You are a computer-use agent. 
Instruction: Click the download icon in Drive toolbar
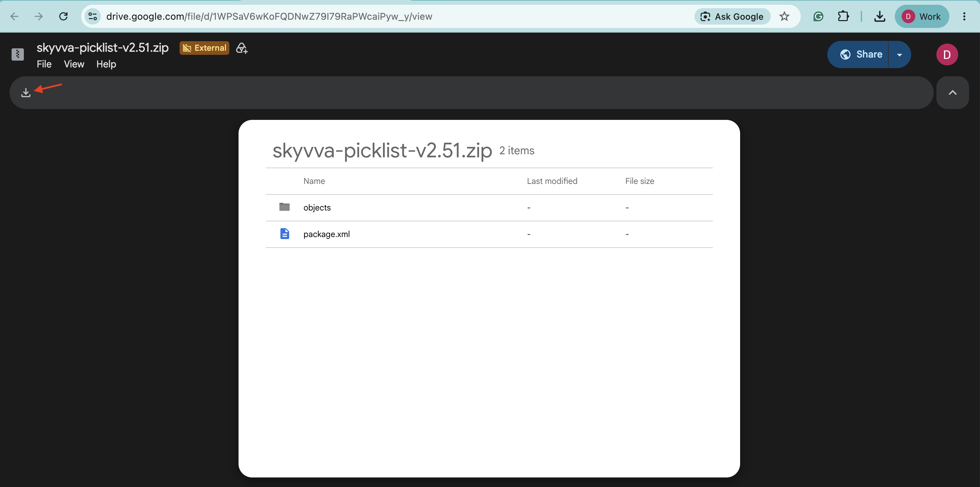(x=26, y=93)
